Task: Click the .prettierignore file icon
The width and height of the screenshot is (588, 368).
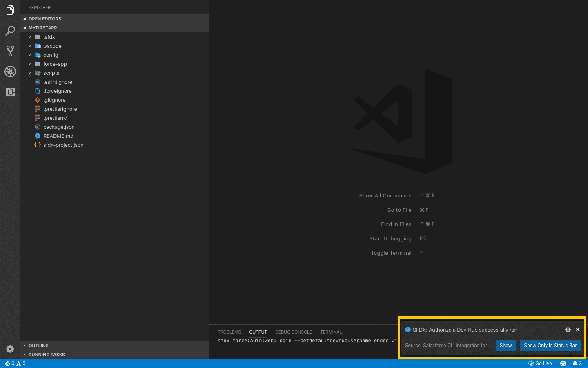Action: 38,109
